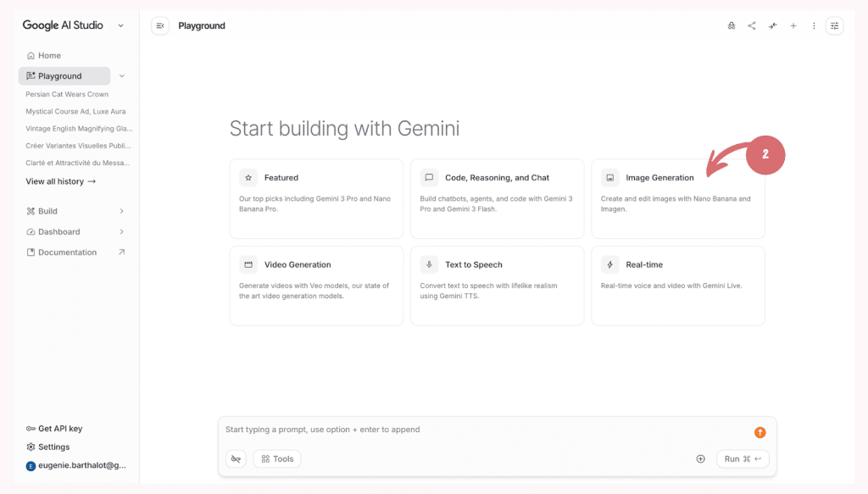
Task: Click the Dashboard gauge icon
Action: 31,232
